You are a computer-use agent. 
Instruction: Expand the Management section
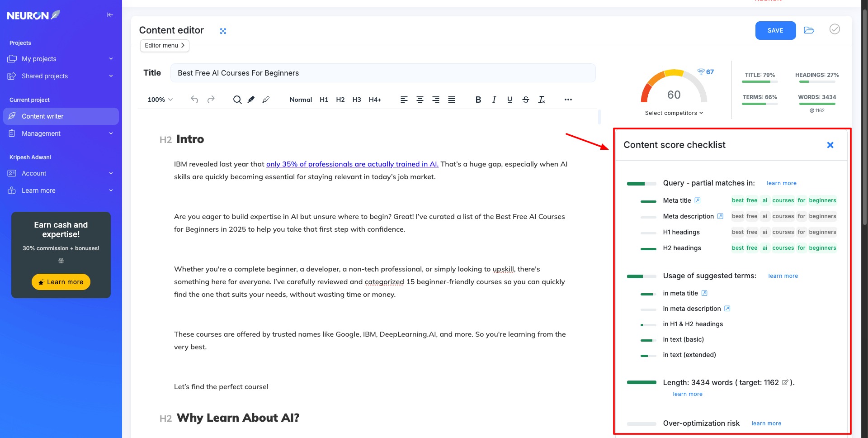click(61, 133)
